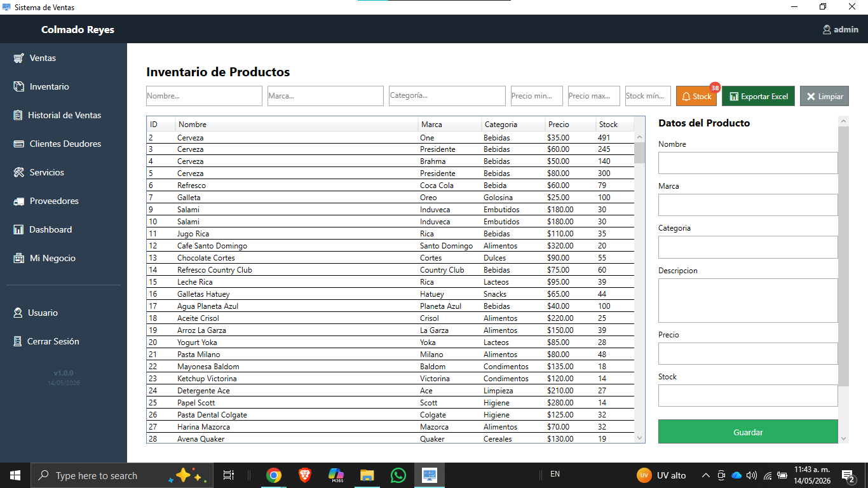The width and height of the screenshot is (868, 488).
Task: Click the product form panel's scroll up arrow
Action: pyautogui.click(x=844, y=121)
